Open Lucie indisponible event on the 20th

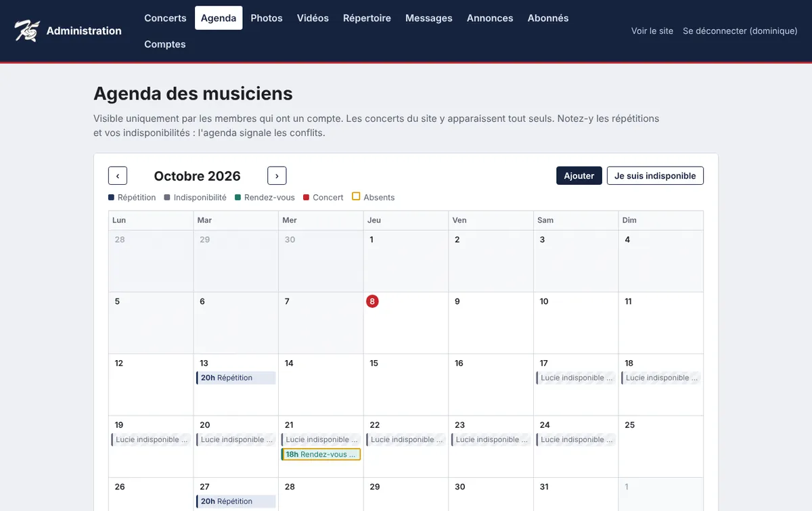tap(236, 440)
